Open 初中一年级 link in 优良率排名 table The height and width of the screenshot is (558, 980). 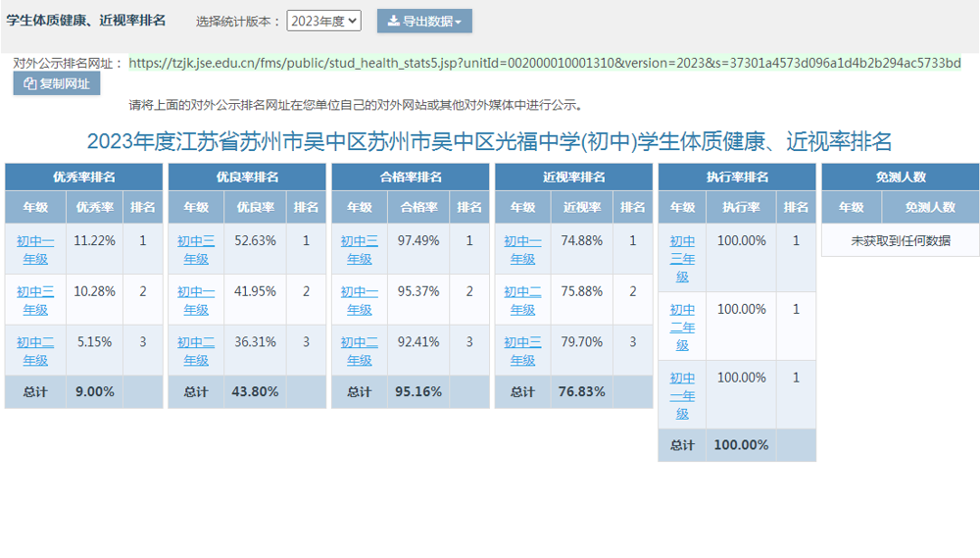click(x=196, y=300)
